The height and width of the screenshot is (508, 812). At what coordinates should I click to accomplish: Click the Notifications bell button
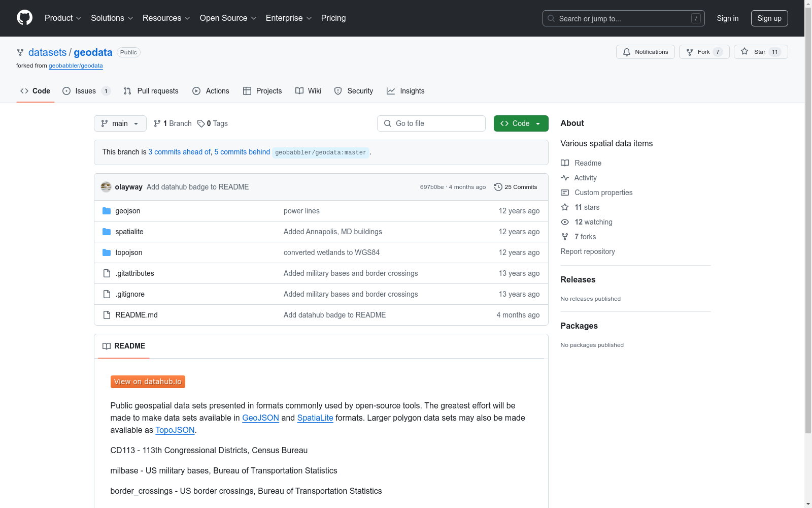(x=646, y=52)
